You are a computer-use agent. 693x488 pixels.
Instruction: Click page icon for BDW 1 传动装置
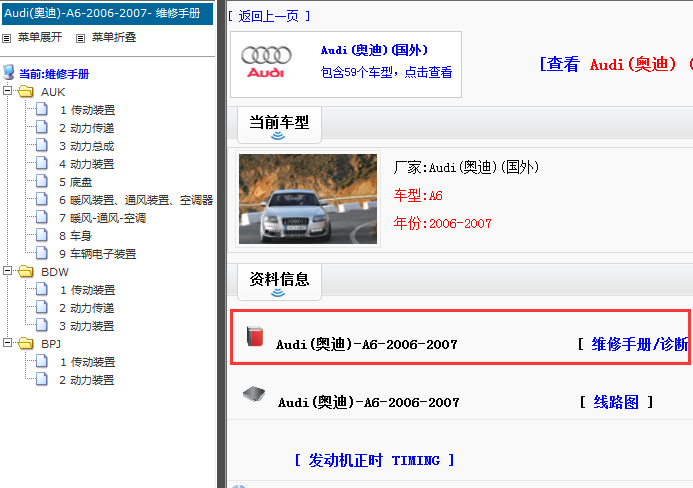(42, 289)
